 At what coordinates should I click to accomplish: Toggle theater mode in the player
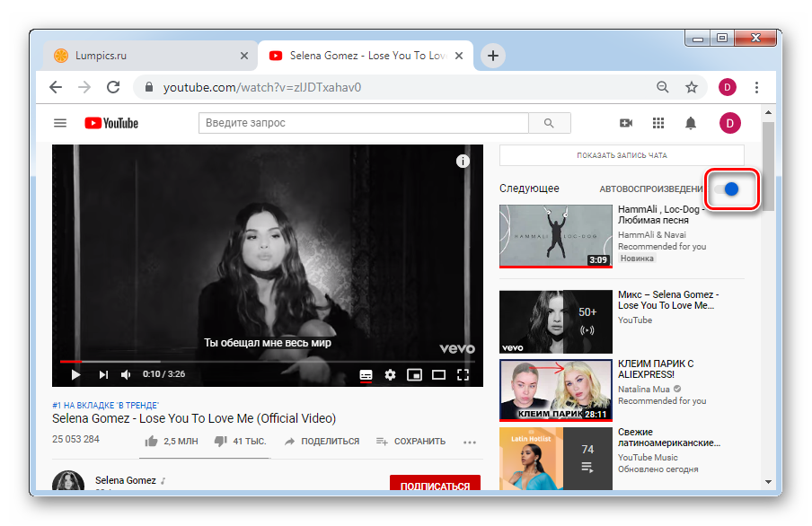coord(438,374)
